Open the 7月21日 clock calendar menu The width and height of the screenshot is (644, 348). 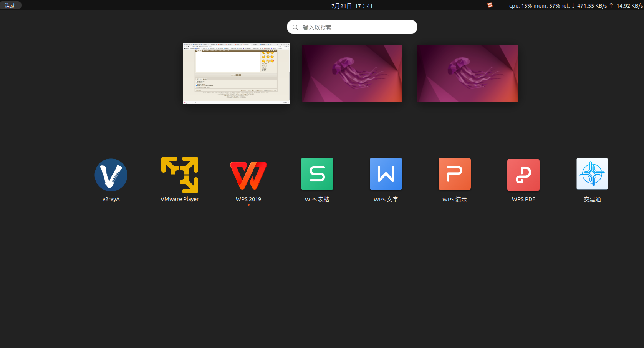[x=352, y=6]
